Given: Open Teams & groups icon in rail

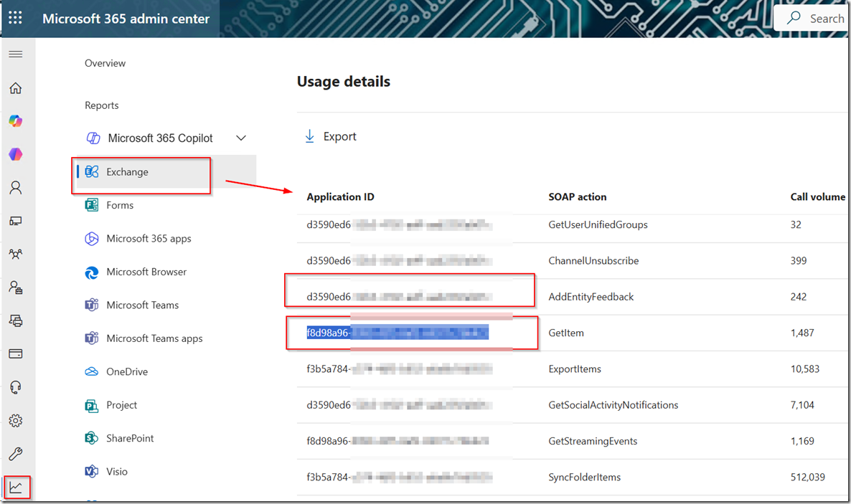Looking at the screenshot, I should (16, 254).
